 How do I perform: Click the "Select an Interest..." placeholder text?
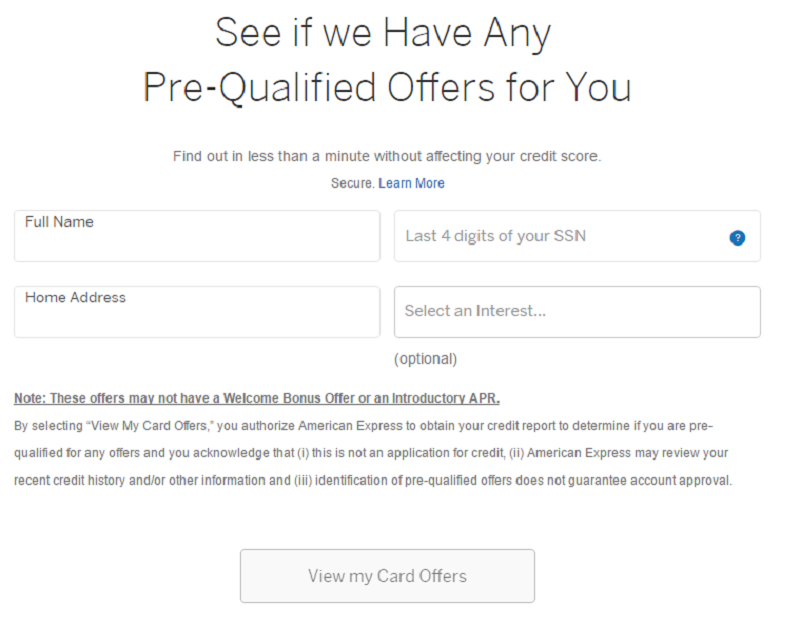click(x=475, y=311)
